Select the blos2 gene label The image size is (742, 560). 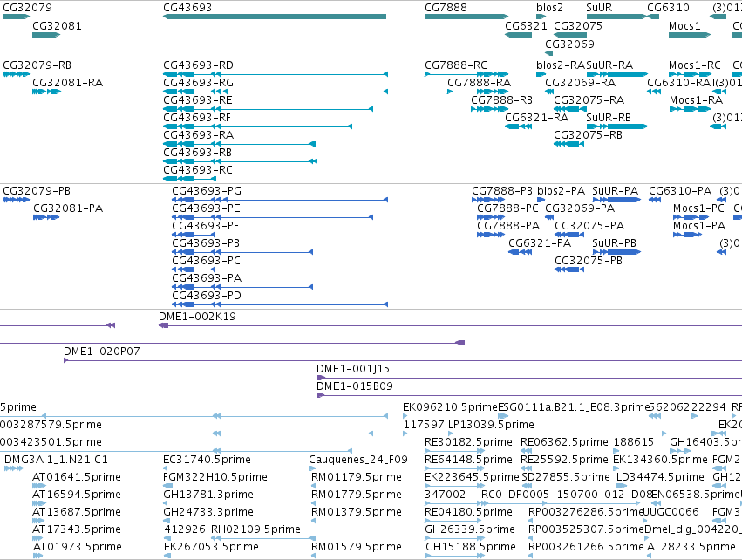coord(549,8)
